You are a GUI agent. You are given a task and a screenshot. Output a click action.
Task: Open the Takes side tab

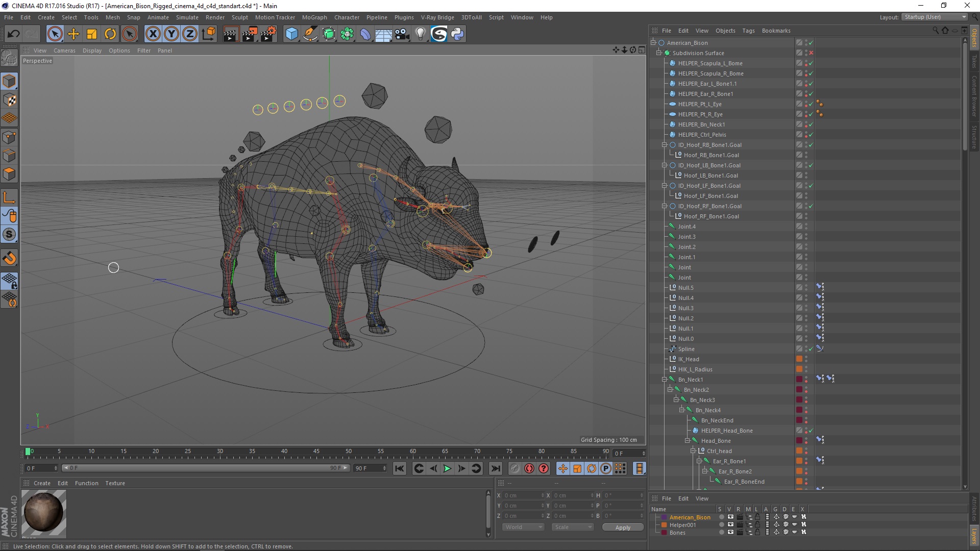(974, 61)
